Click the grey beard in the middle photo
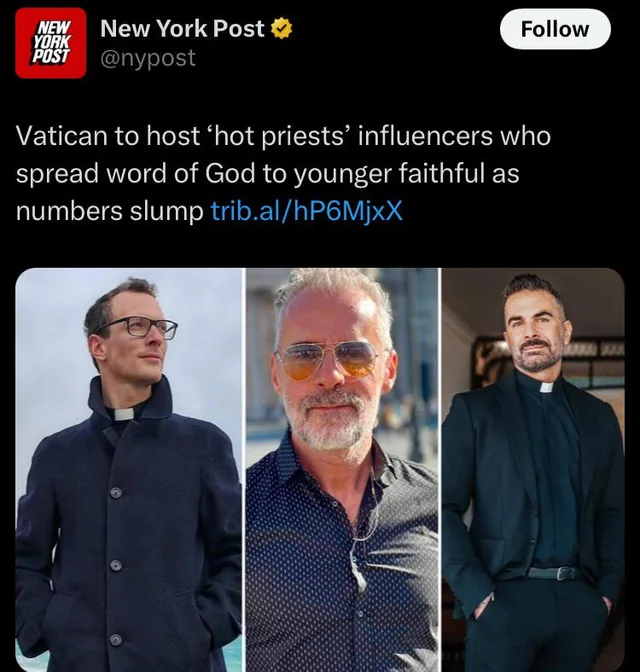The width and height of the screenshot is (640, 672). [328, 422]
